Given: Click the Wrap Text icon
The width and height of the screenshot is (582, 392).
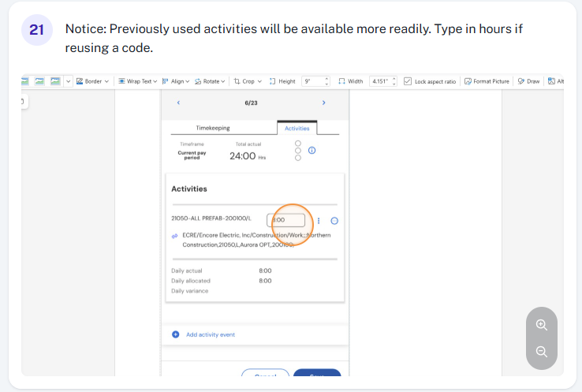Looking at the screenshot, I should click(x=121, y=81).
